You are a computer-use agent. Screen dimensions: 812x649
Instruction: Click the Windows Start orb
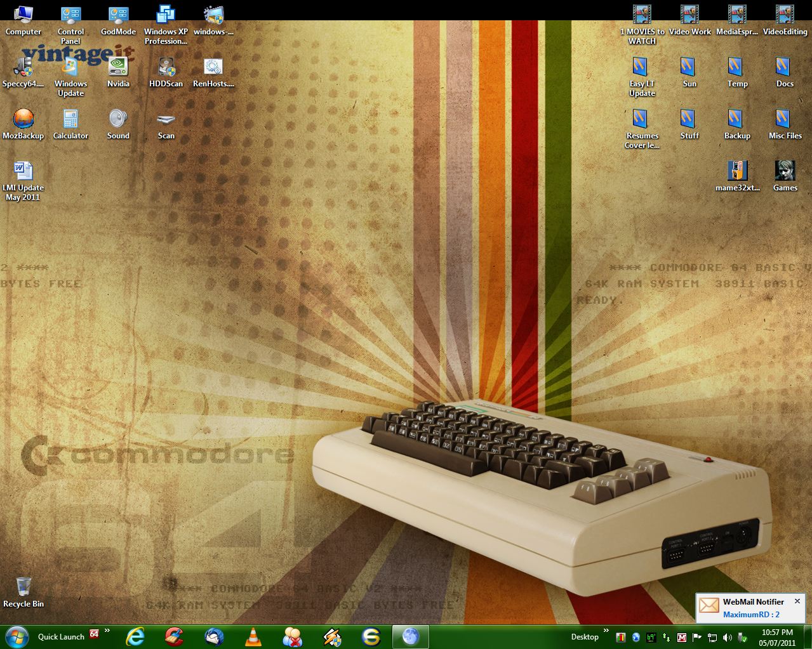[x=16, y=636]
